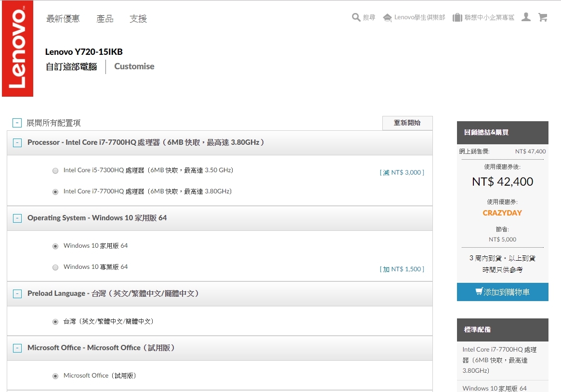Click the 減 NT$ 3,000 price difference
The image size is (561, 392).
click(x=402, y=173)
